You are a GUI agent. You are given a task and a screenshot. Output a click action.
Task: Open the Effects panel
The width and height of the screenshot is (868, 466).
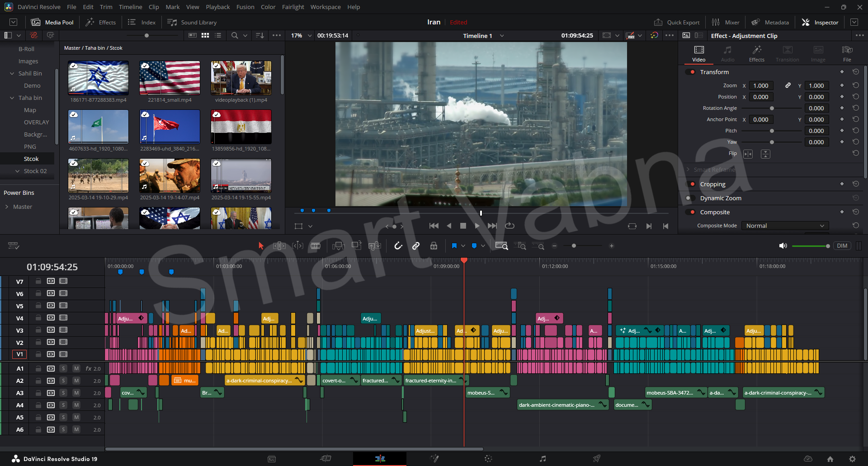101,22
